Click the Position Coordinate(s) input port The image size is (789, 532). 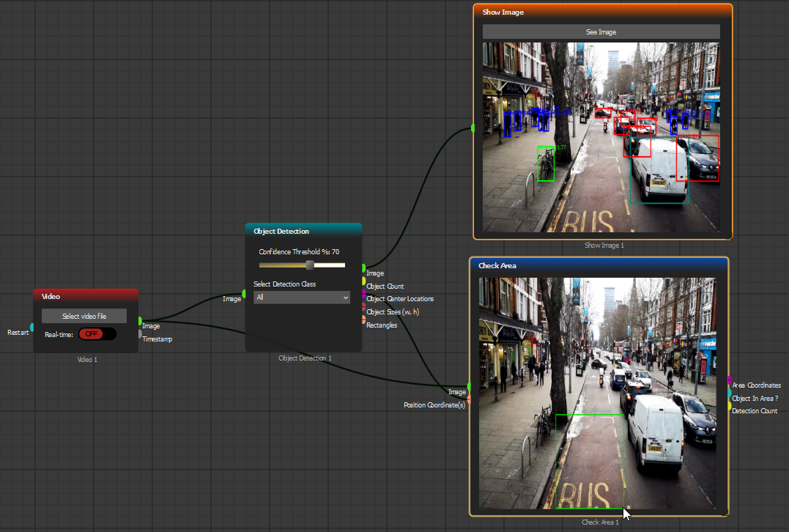(x=469, y=399)
